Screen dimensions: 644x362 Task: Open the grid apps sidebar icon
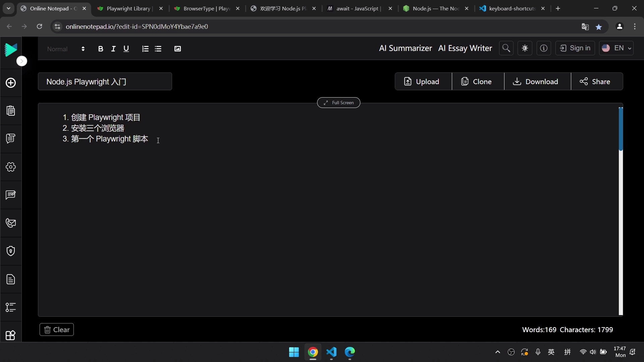pyautogui.click(x=11, y=335)
